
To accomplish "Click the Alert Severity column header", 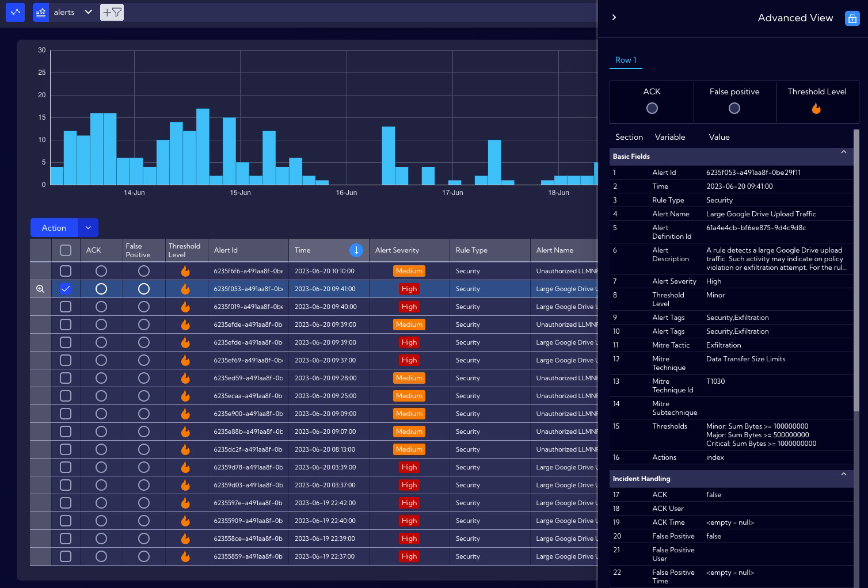I will (409, 250).
